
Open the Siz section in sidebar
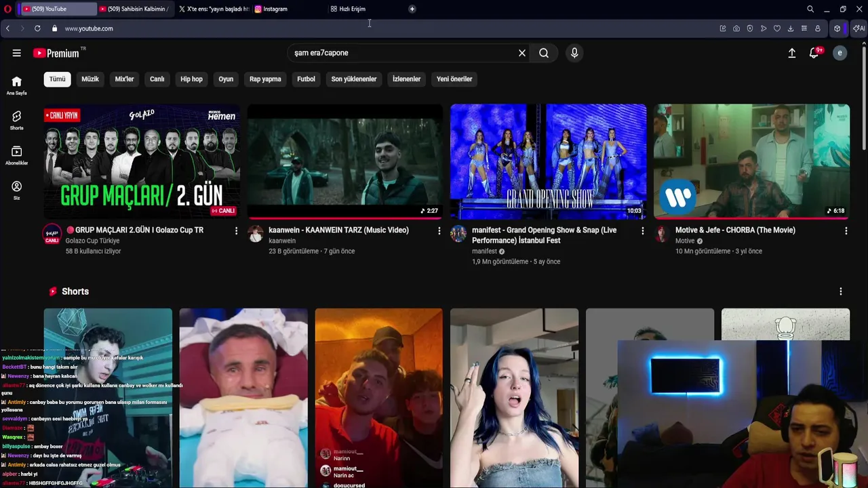(x=17, y=190)
